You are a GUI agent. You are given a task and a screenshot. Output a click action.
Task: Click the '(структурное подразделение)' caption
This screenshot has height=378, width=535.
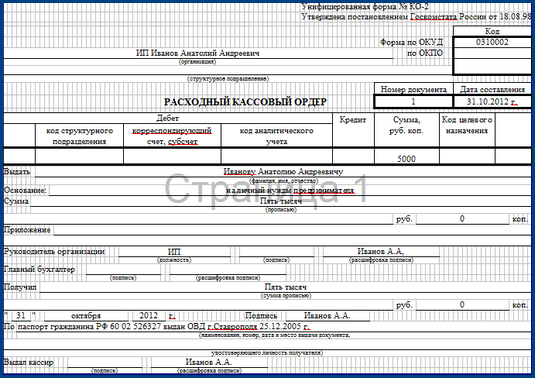click(228, 79)
